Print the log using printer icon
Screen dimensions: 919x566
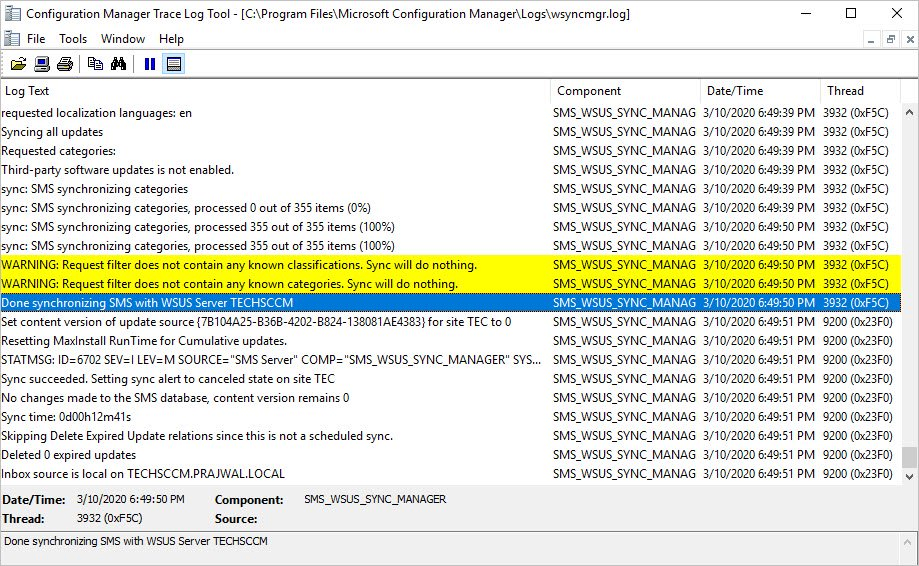click(65, 64)
